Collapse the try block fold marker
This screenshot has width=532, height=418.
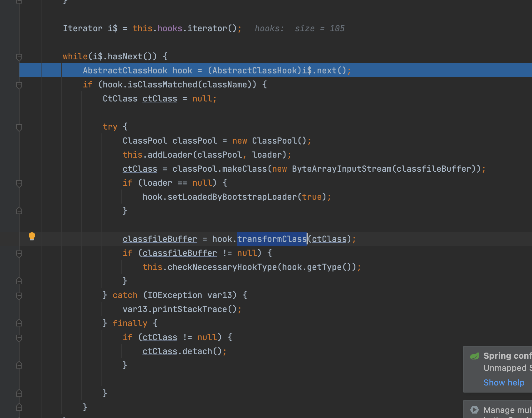click(x=19, y=127)
